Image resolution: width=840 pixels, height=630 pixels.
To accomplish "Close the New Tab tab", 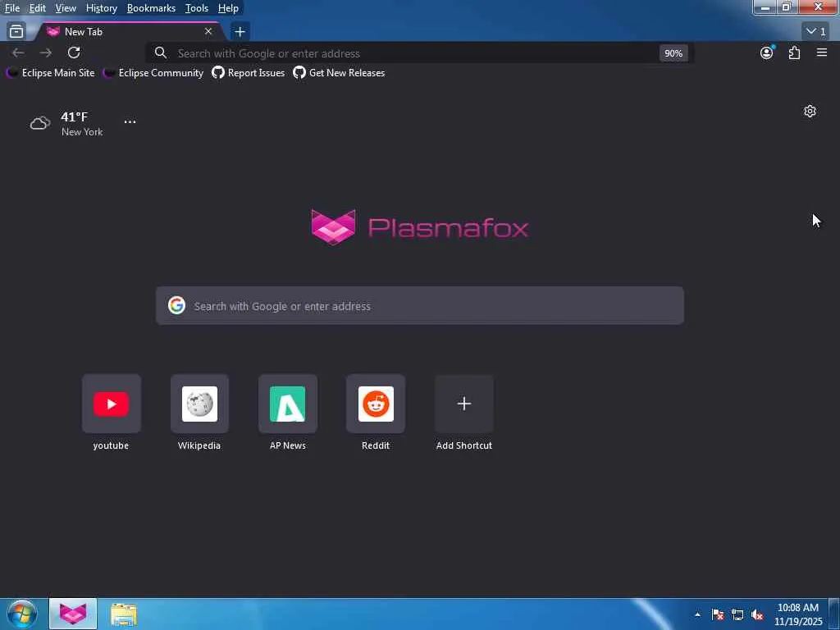I will [208, 32].
